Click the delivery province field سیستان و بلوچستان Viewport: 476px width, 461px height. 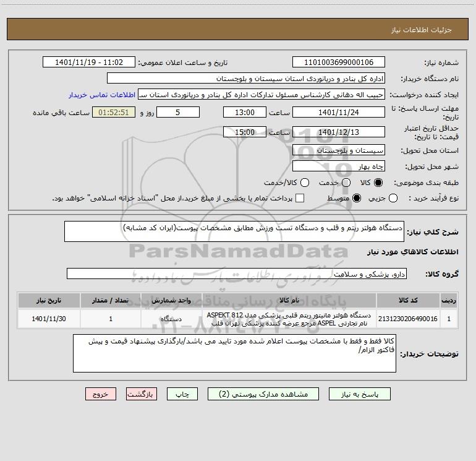click(339, 150)
